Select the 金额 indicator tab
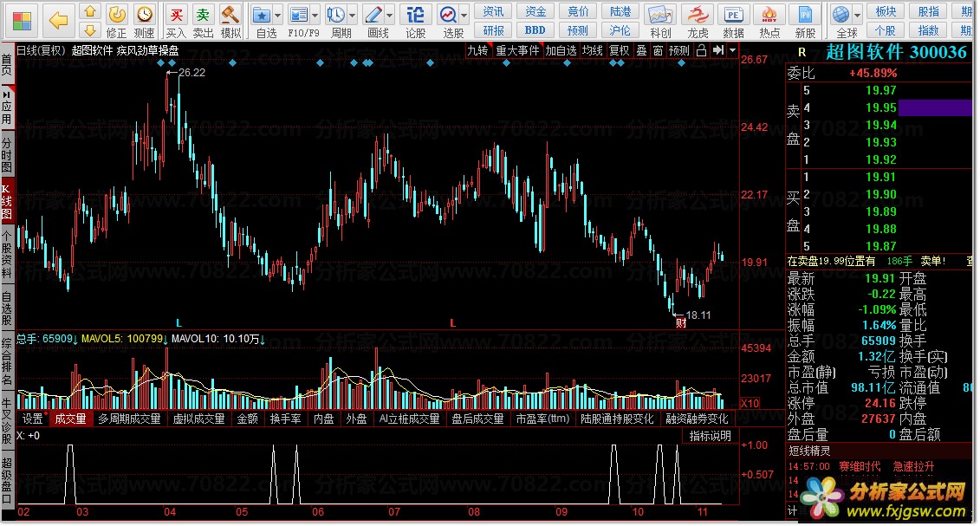This screenshot has height=526, width=980. point(248,419)
